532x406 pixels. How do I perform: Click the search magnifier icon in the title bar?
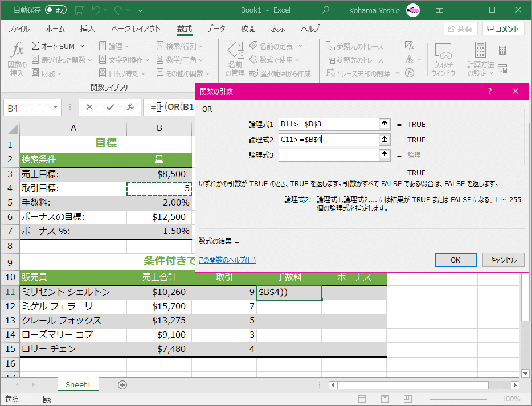[x=325, y=10]
